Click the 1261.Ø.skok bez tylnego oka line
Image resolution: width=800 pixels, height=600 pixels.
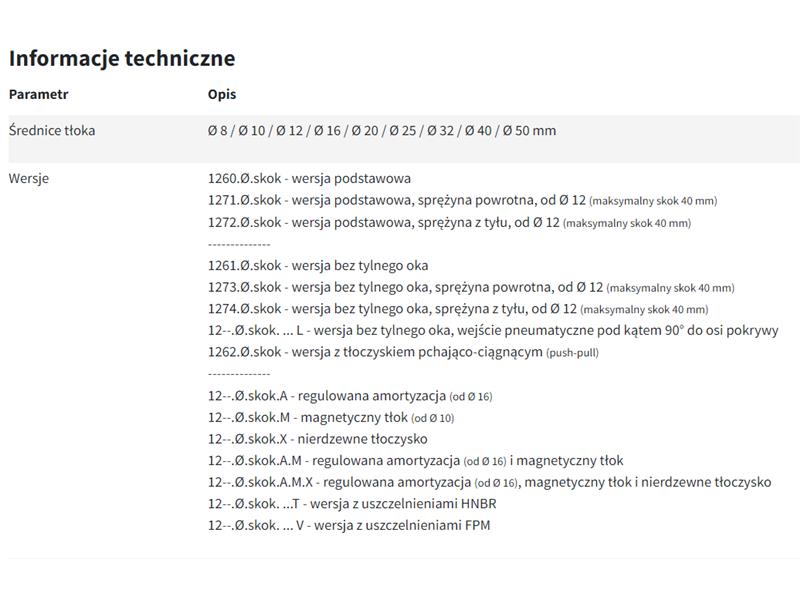(x=318, y=265)
